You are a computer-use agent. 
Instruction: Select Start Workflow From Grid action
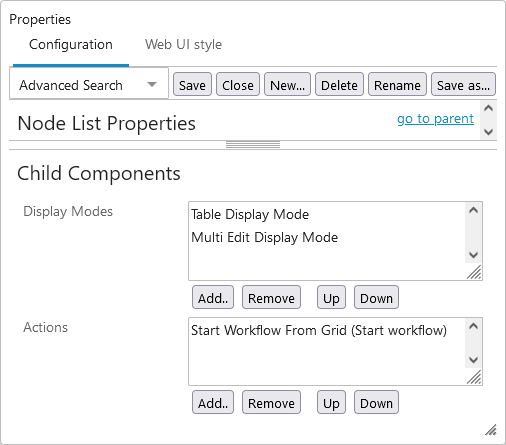coord(319,330)
